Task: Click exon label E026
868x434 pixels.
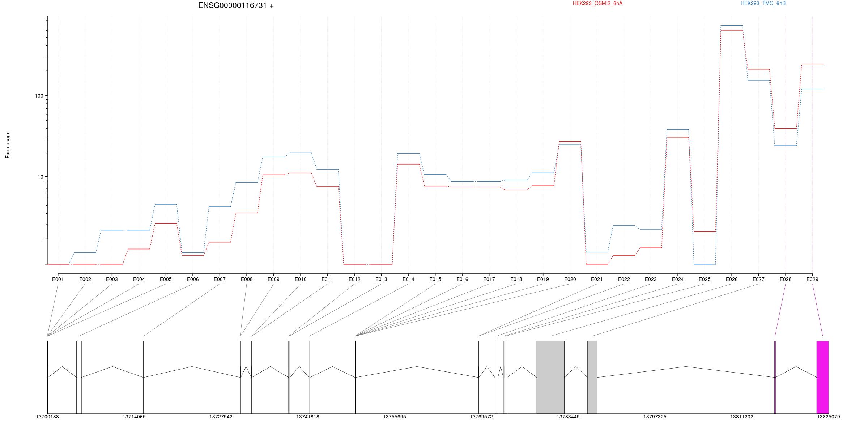Action: coord(732,279)
